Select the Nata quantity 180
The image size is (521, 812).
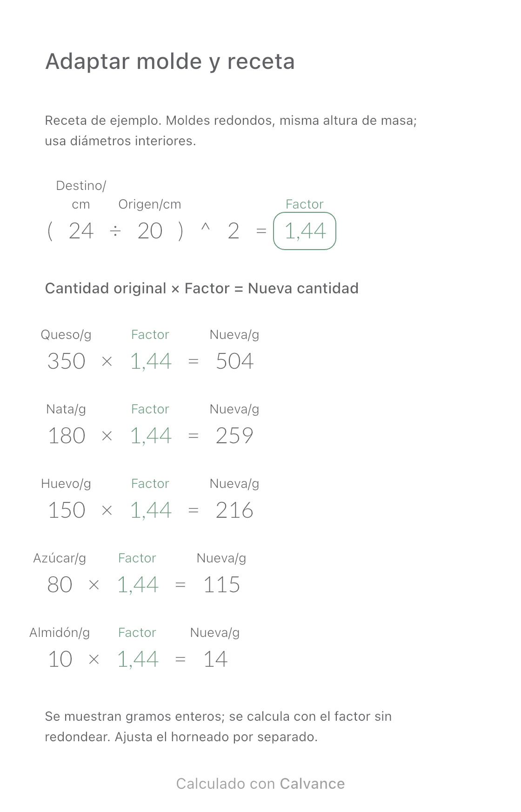pyautogui.click(x=67, y=436)
